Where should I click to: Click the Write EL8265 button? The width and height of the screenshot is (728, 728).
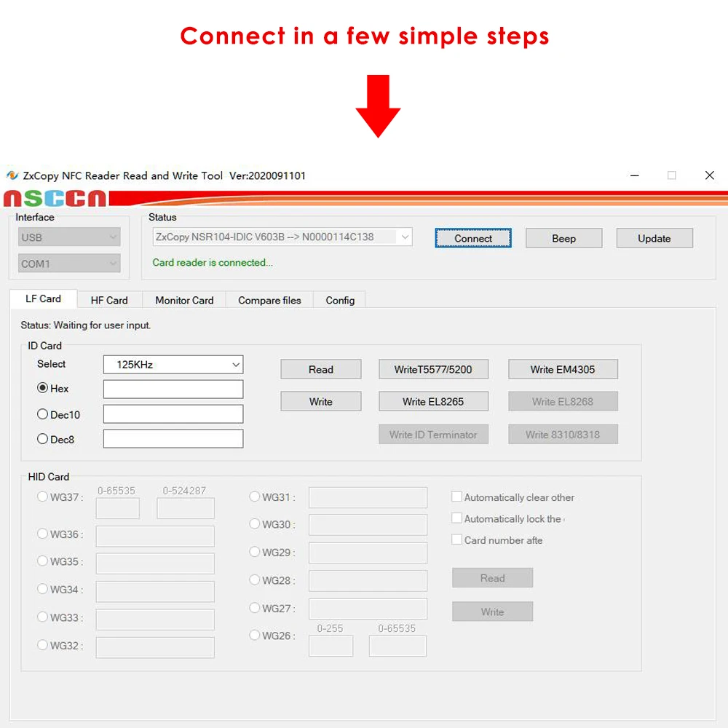tap(433, 402)
